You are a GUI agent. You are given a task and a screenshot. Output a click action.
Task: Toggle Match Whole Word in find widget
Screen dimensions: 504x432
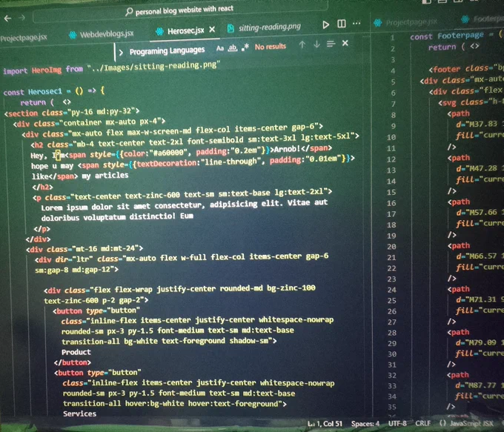pyautogui.click(x=233, y=48)
